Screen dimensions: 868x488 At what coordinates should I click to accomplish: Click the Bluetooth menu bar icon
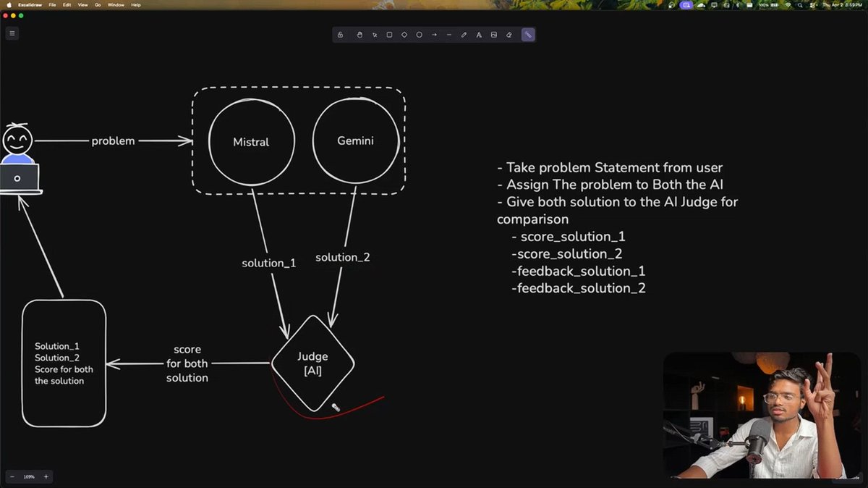(x=738, y=5)
